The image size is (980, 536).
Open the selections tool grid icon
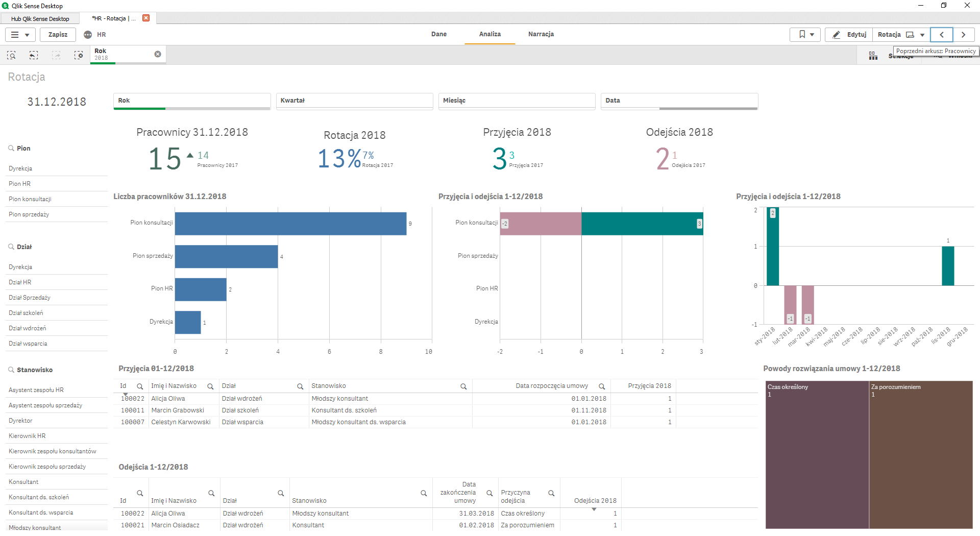coord(873,56)
